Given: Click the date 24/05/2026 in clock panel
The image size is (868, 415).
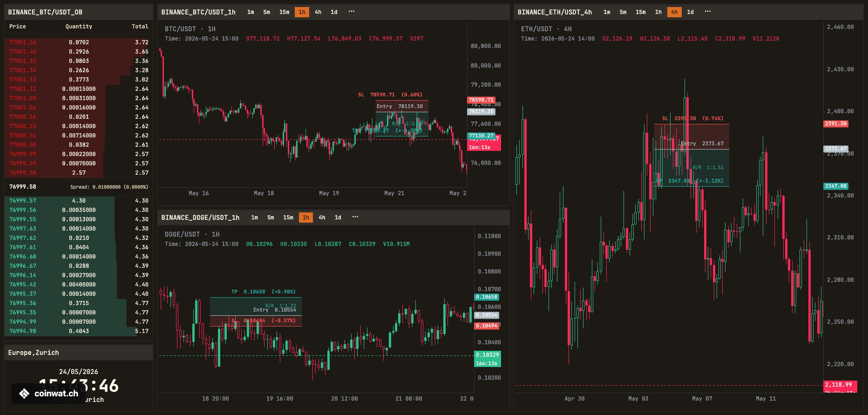Looking at the screenshot, I should tap(79, 372).
